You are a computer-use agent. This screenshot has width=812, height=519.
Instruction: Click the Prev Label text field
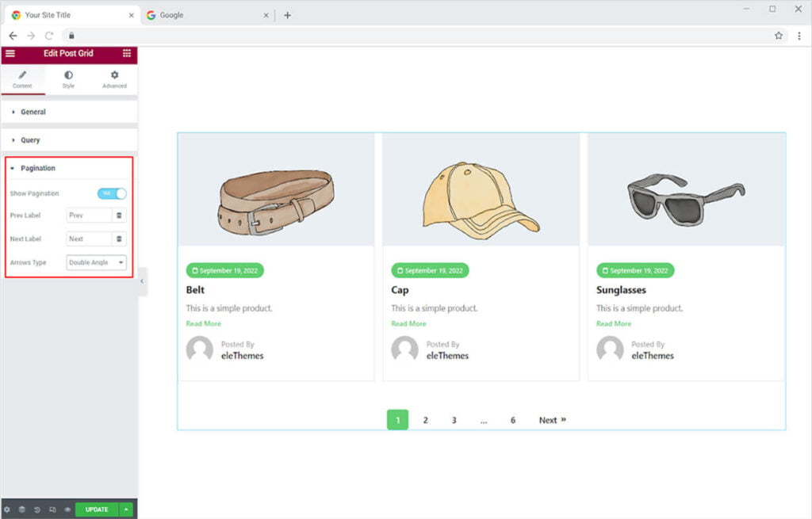[88, 216]
